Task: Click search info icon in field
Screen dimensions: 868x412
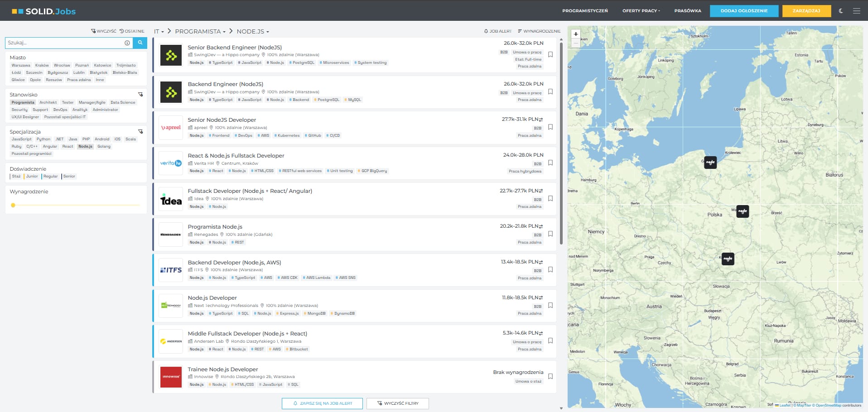Action: coord(127,43)
